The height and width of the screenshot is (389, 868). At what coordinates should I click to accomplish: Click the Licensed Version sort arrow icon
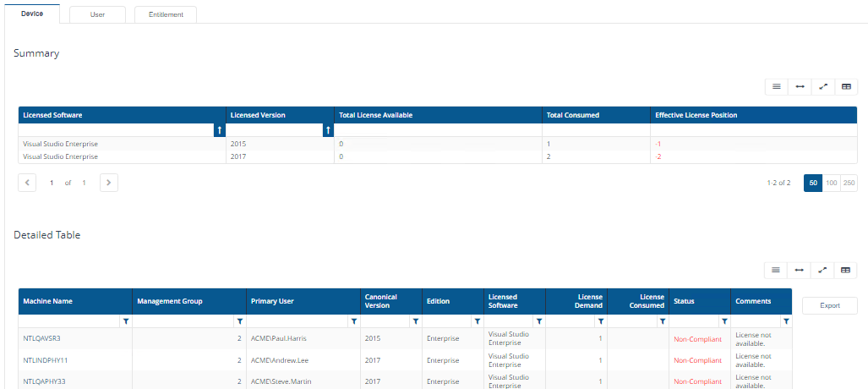pyautogui.click(x=328, y=130)
